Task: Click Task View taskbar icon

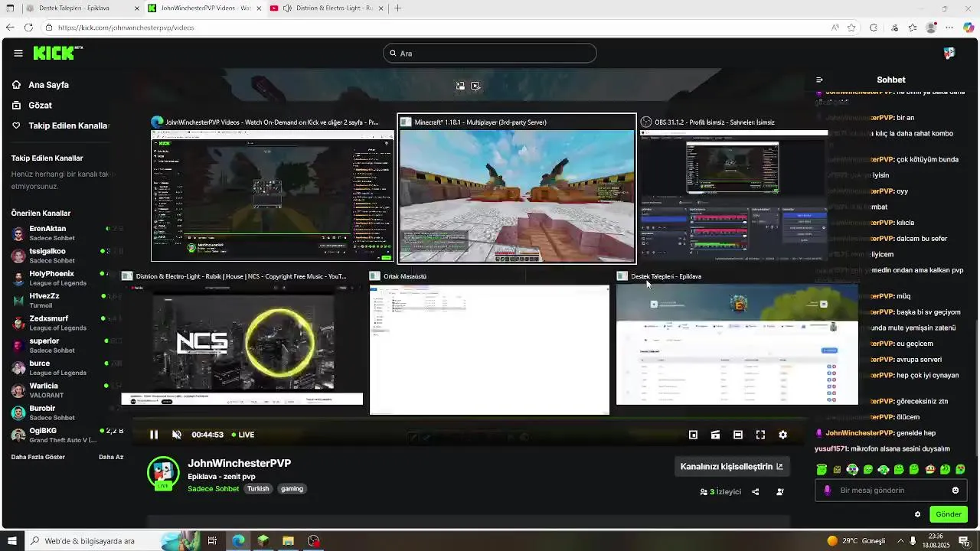Action: (x=212, y=541)
